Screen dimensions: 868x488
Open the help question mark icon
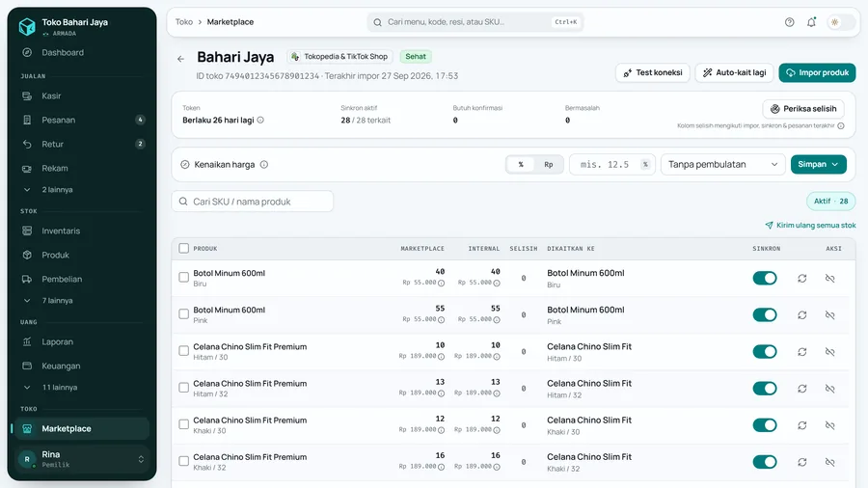[x=789, y=22]
